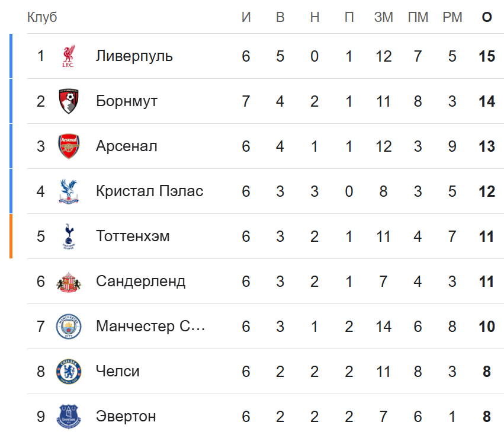The width and height of the screenshot is (504, 438).
Task: Click the Sunderland club crest icon
Action: [68, 282]
